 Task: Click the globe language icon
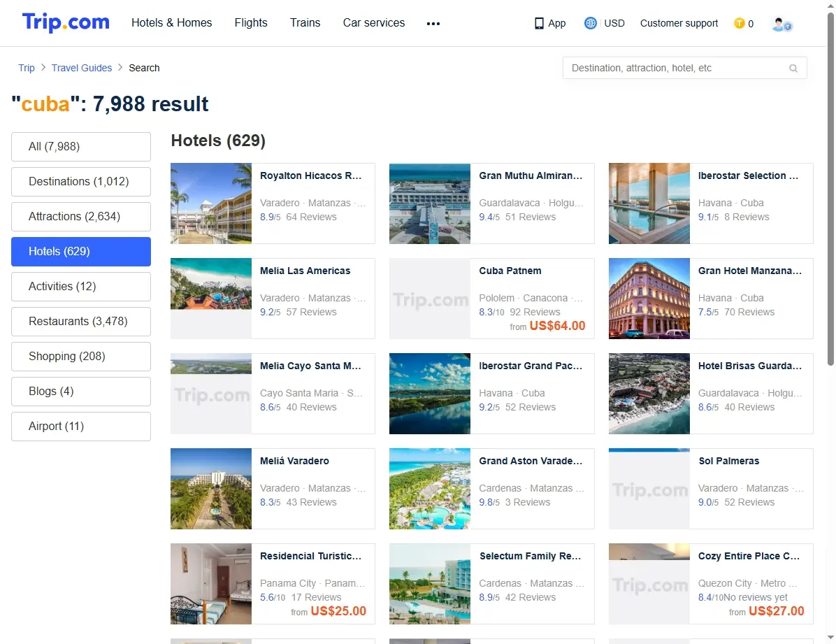coord(590,23)
